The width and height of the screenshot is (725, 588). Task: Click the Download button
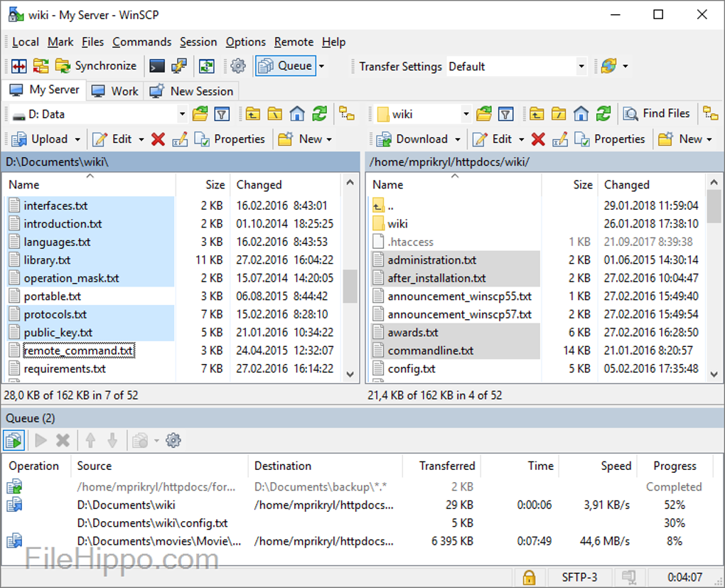coord(412,139)
